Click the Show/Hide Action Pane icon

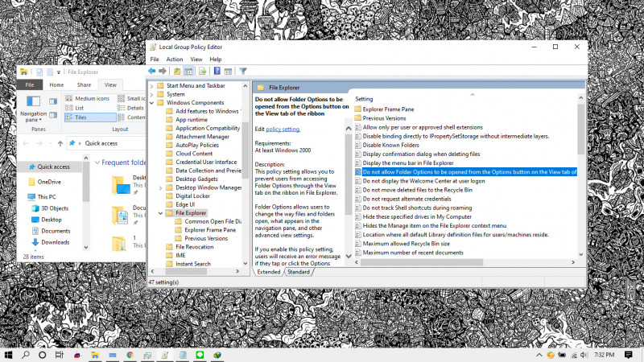click(229, 71)
